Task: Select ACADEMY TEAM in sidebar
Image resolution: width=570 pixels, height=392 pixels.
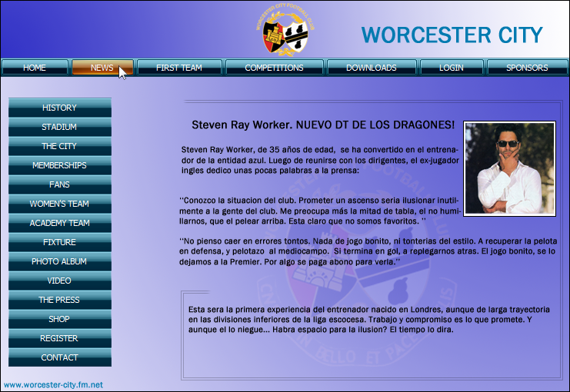Action: point(60,223)
